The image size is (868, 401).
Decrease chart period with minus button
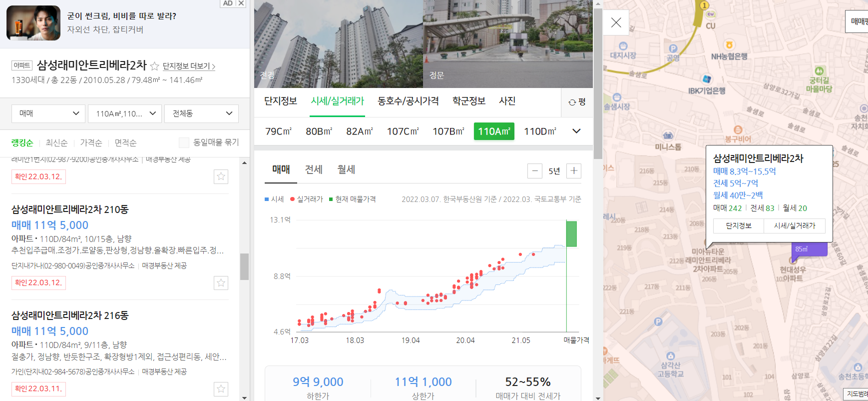535,171
